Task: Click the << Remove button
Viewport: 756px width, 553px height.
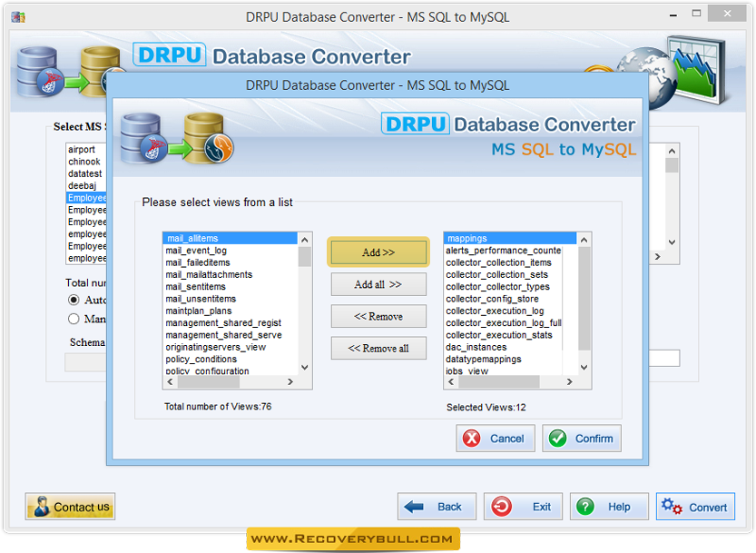Action: (x=378, y=316)
